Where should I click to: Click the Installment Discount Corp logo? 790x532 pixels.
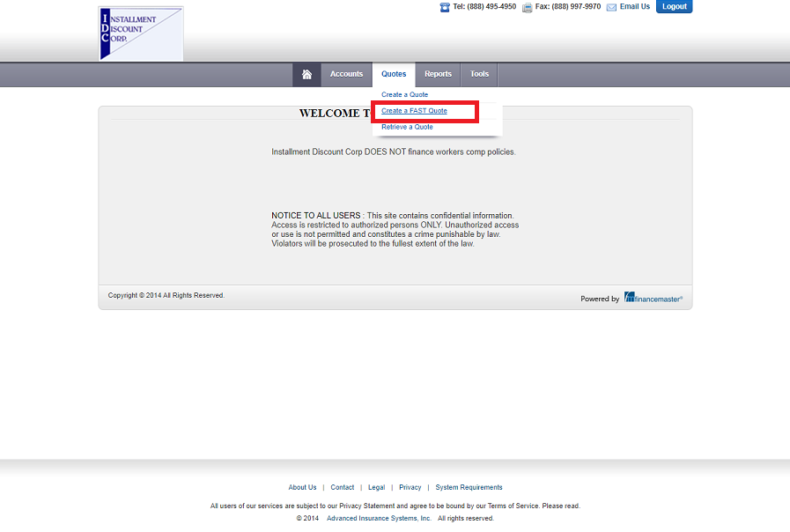click(141, 33)
